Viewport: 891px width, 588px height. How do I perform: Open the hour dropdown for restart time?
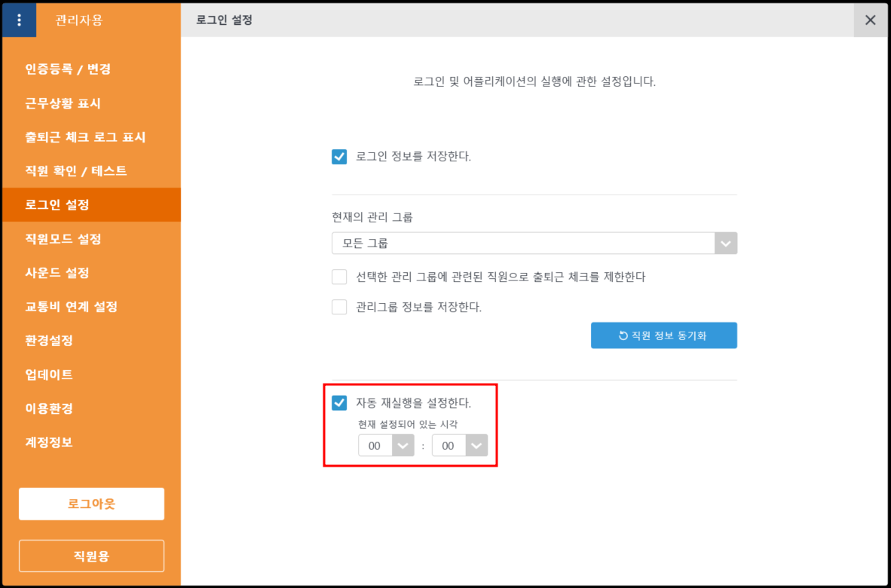[x=386, y=446]
